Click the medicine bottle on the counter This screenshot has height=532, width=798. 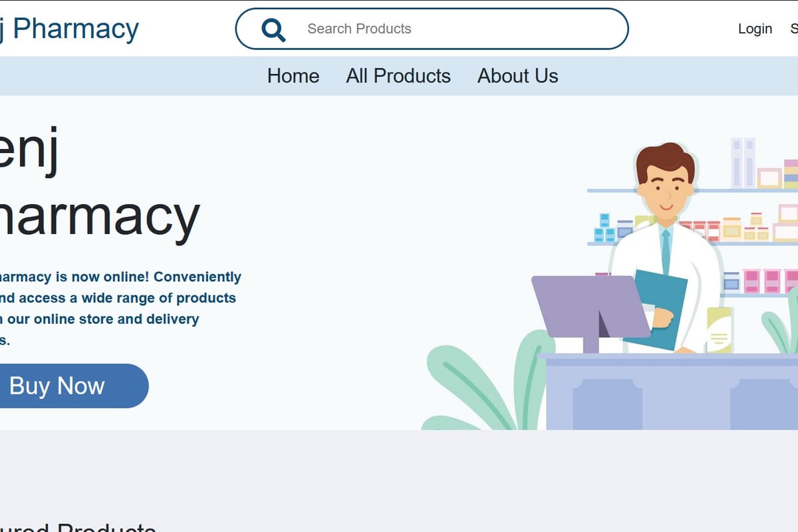point(720,330)
